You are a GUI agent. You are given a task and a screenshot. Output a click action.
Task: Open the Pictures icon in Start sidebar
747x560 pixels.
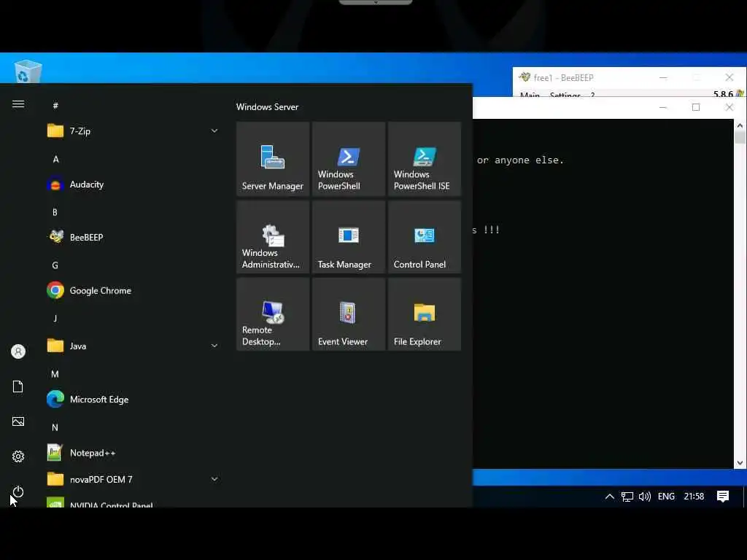coord(18,421)
